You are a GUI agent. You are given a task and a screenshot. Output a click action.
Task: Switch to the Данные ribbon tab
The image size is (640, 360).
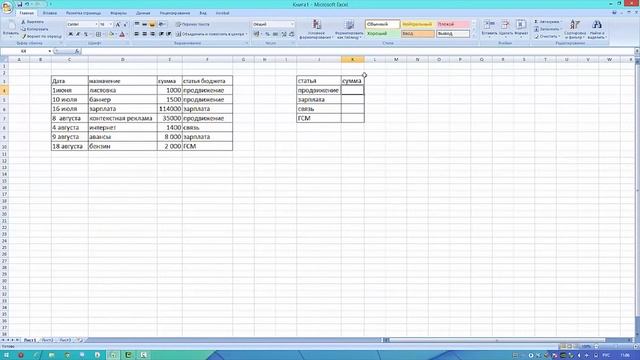[x=143, y=13]
